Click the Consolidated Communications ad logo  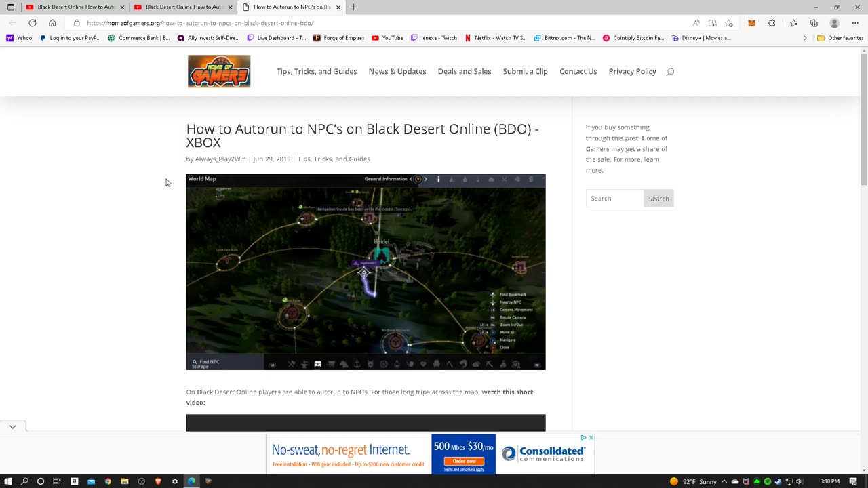pyautogui.click(x=545, y=454)
